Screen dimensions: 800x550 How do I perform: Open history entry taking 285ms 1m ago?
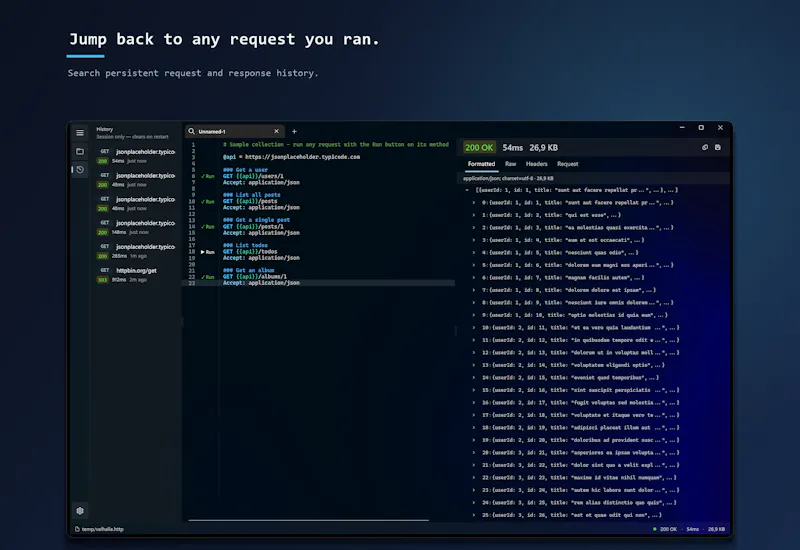pos(136,251)
